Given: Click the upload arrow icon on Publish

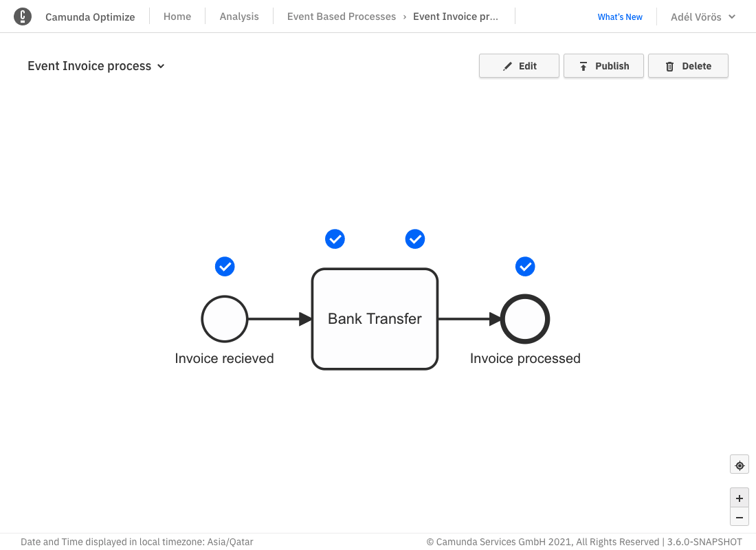Looking at the screenshot, I should (582, 65).
